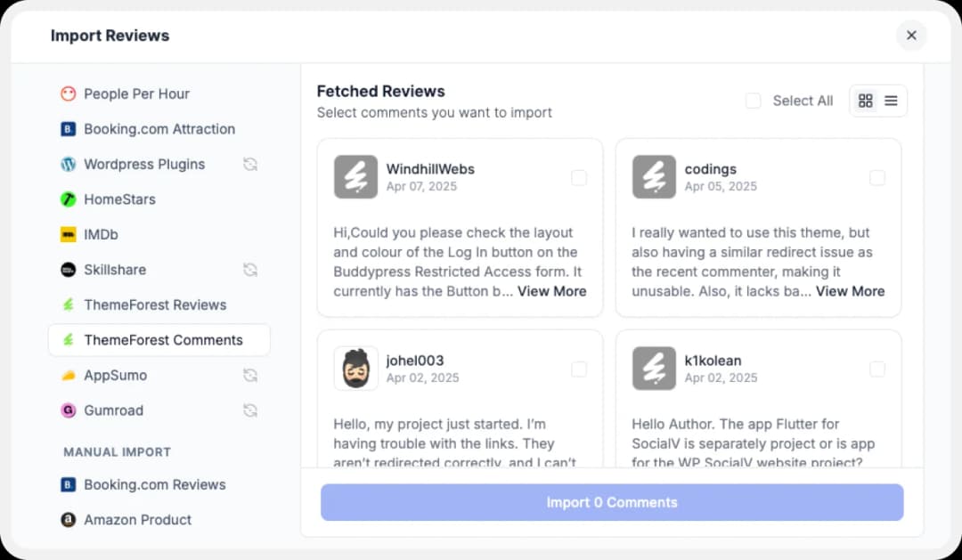This screenshot has height=560, width=962.
Task: Click the Import 0 Comments button
Action: coord(611,502)
